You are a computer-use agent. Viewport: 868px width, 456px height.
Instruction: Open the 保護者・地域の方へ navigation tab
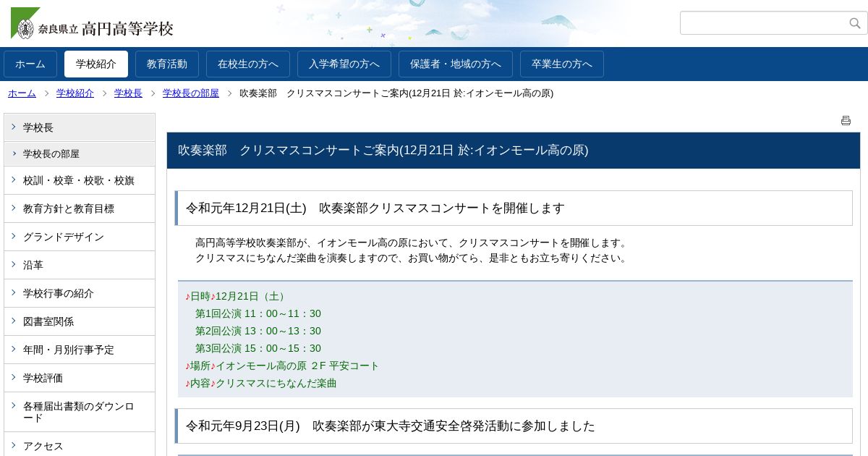coord(456,64)
